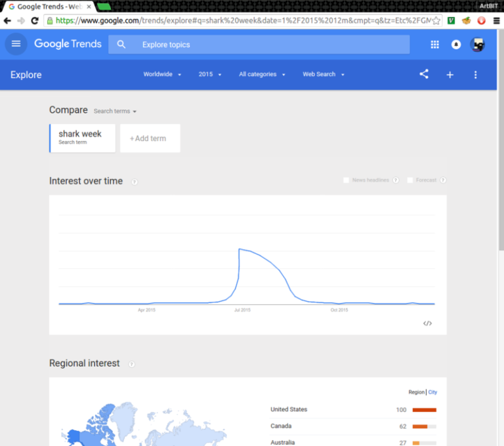Expand the Worldwide region dropdown

(x=162, y=75)
